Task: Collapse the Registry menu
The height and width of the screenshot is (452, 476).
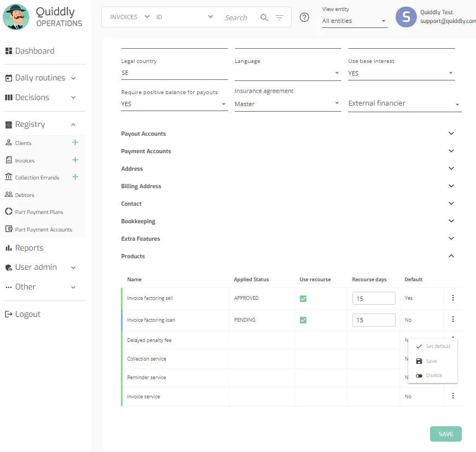Action: [x=73, y=125]
